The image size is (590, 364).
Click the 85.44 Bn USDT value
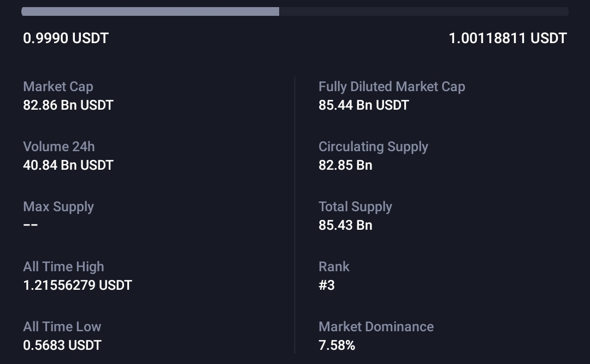pos(364,105)
